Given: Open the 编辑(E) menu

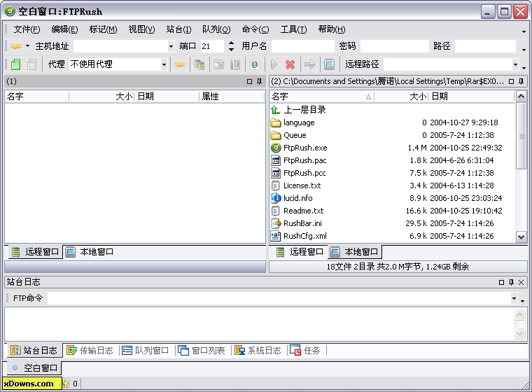Looking at the screenshot, I should pos(64,29).
